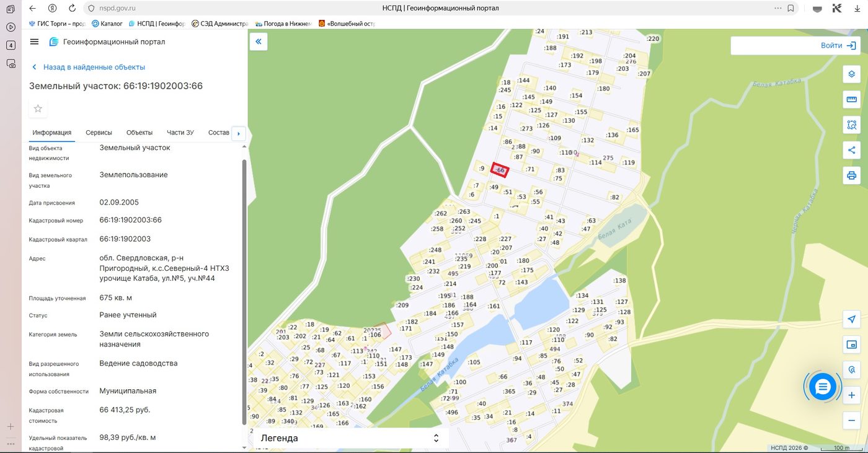Zoom out with the minus button
This screenshot has height=453, width=868.
click(852, 421)
